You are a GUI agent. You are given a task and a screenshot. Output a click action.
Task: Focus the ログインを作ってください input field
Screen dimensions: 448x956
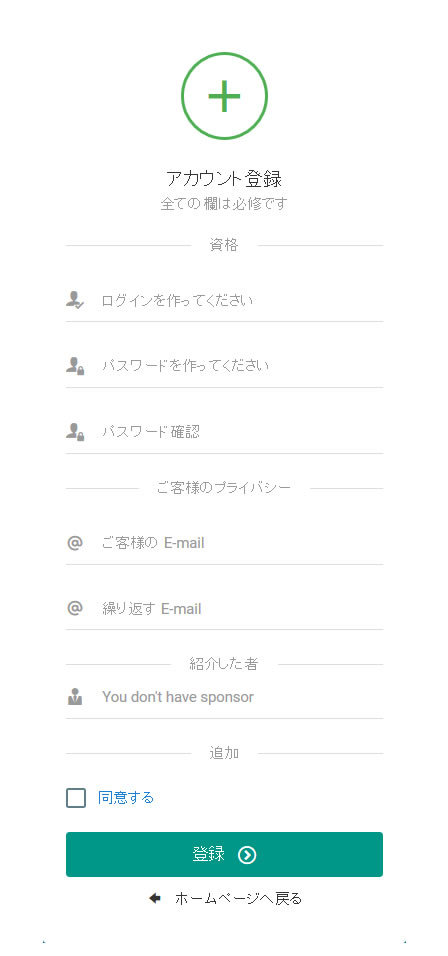(242, 300)
